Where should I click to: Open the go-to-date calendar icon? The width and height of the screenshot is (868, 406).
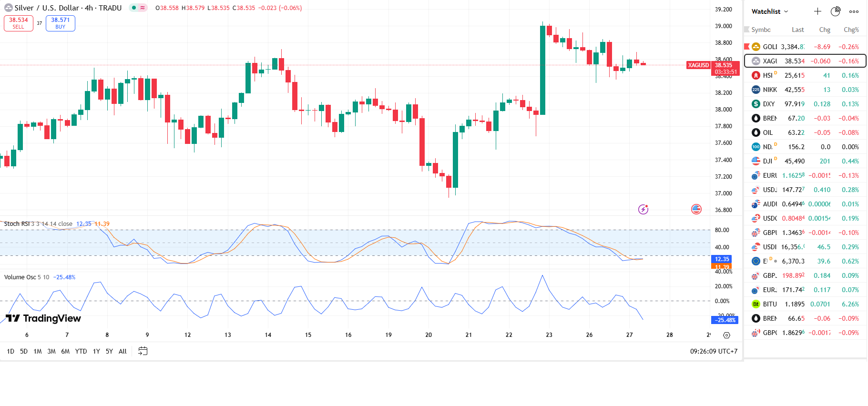point(143,351)
